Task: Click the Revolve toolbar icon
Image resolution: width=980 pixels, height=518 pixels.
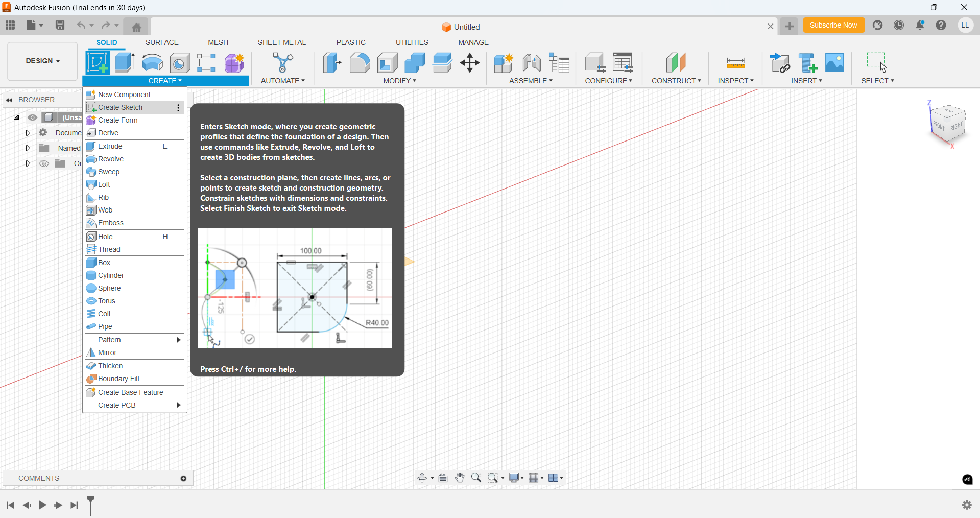Action: click(x=153, y=63)
